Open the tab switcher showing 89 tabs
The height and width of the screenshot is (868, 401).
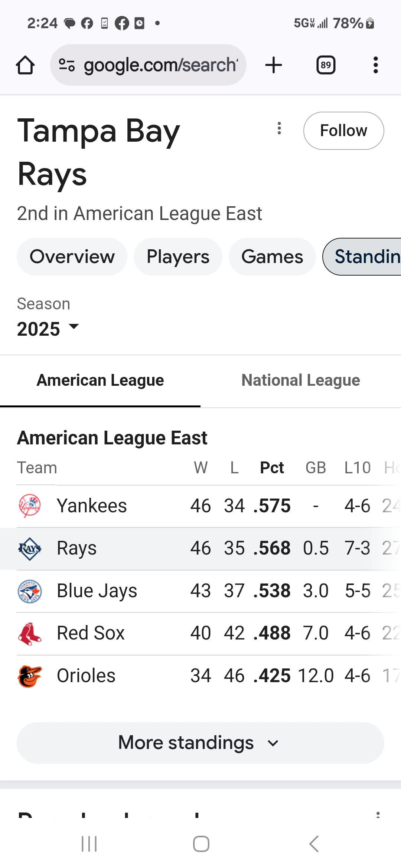click(x=326, y=65)
